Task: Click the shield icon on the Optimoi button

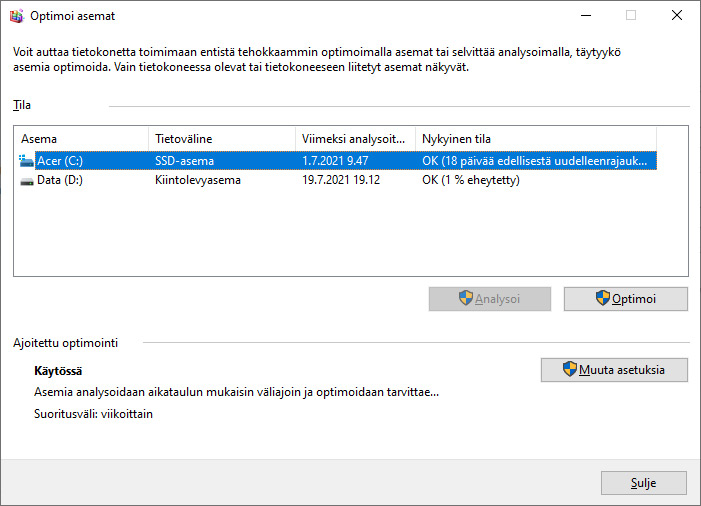Action: tap(603, 298)
